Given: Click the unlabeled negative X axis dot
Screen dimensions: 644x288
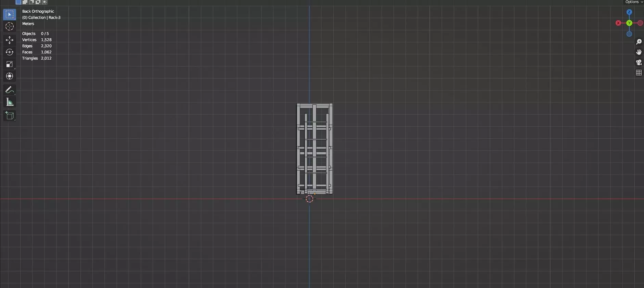Looking at the screenshot, I should pyautogui.click(x=640, y=23).
